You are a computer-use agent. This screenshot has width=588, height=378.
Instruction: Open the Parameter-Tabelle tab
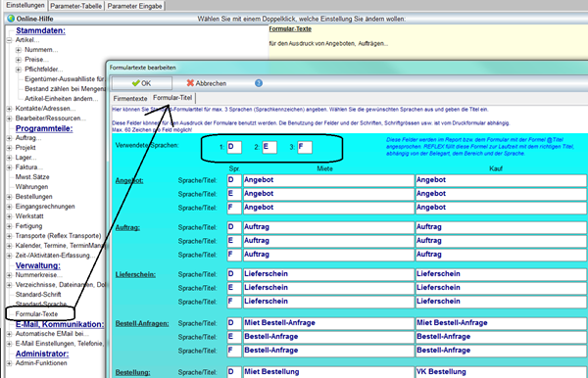(75, 6)
